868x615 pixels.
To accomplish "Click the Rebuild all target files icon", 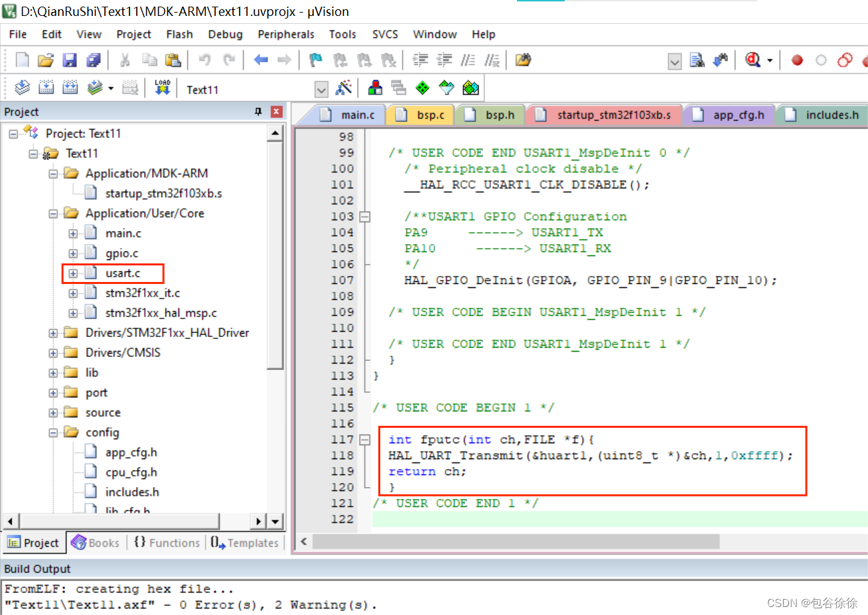I will coord(70,88).
